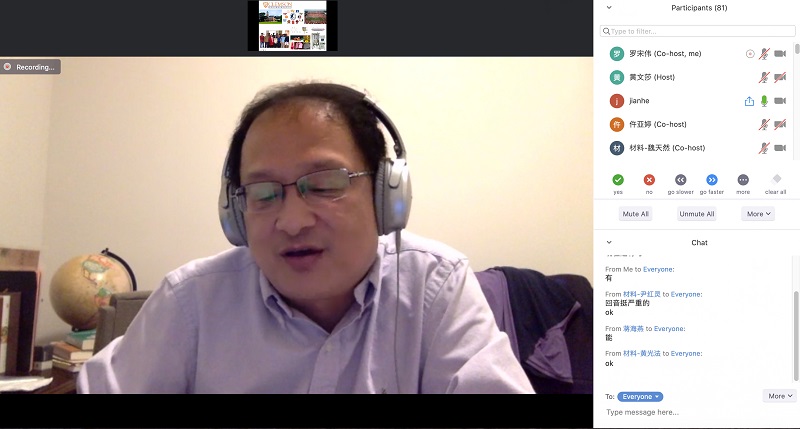Click the chat message '回音挺严重的'
Image resolution: width=800 pixels, height=429 pixels.
click(x=627, y=303)
